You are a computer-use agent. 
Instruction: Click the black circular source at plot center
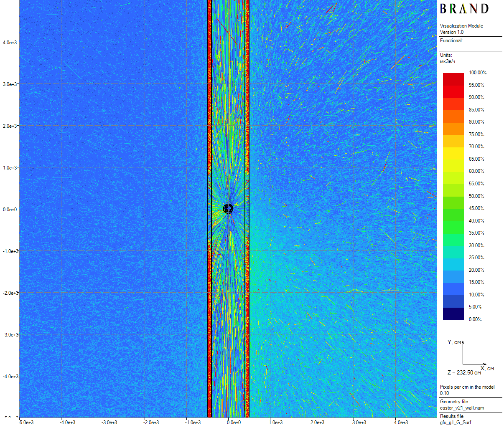[228, 209]
